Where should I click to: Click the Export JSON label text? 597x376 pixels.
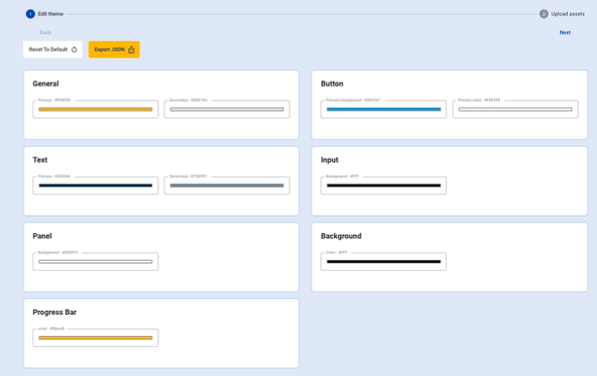point(109,49)
